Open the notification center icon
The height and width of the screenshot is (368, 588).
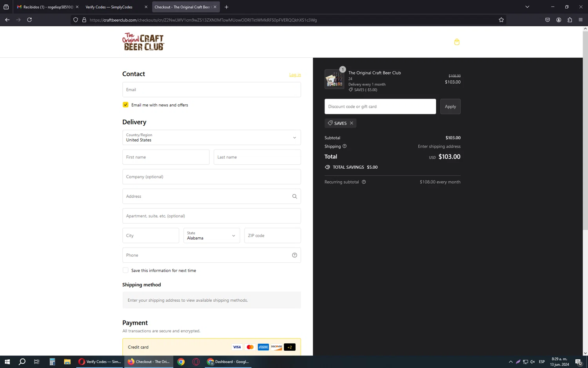(x=579, y=362)
